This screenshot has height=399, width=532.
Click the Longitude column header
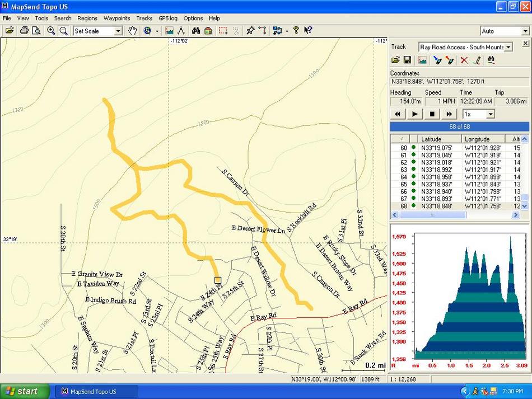[x=483, y=139]
